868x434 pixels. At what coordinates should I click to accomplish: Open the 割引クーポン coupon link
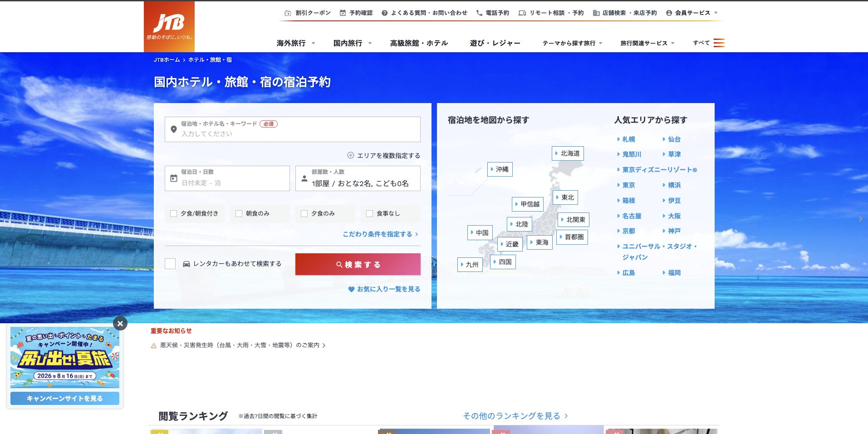tap(307, 13)
